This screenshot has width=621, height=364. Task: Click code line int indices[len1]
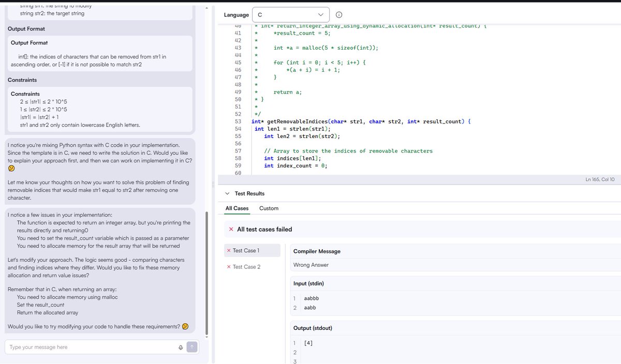coord(292,158)
